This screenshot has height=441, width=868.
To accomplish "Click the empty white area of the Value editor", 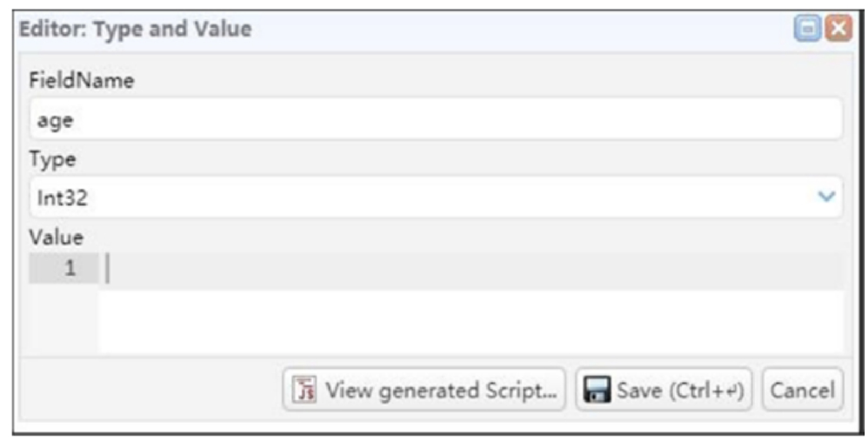I will click(470, 322).
